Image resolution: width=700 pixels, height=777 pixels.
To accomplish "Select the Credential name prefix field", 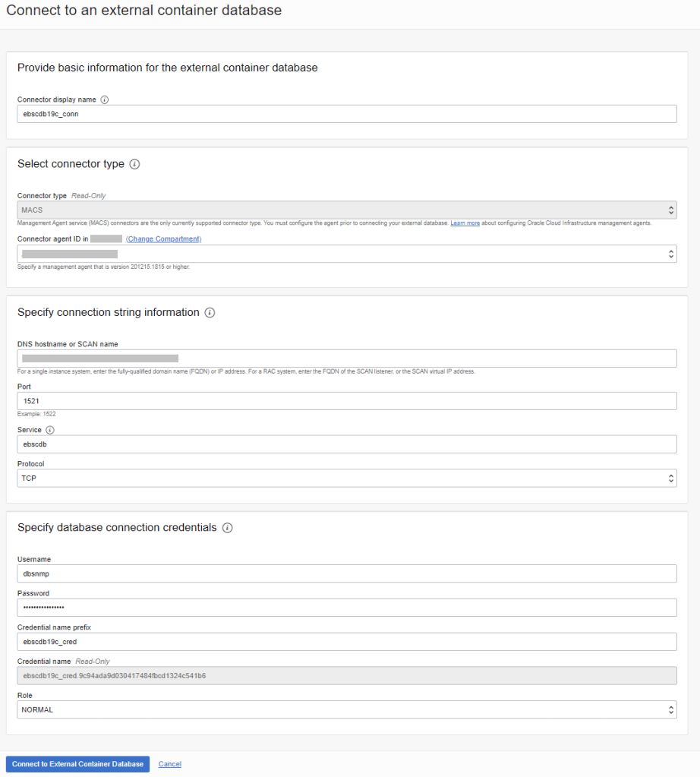I will click(346, 642).
